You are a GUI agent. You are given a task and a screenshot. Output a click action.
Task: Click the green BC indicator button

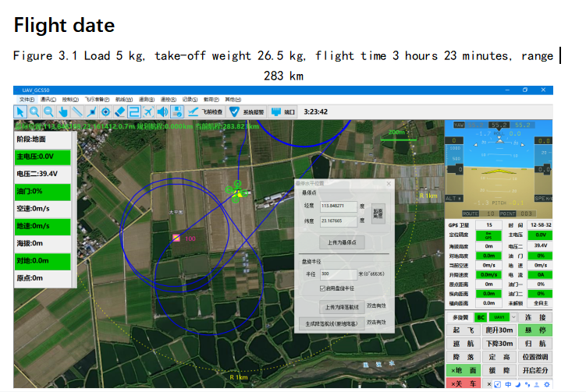(x=481, y=317)
